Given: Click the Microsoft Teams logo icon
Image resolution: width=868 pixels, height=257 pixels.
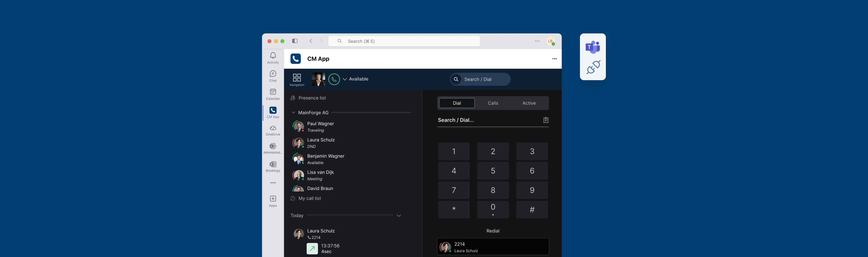Looking at the screenshot, I should tap(593, 47).
